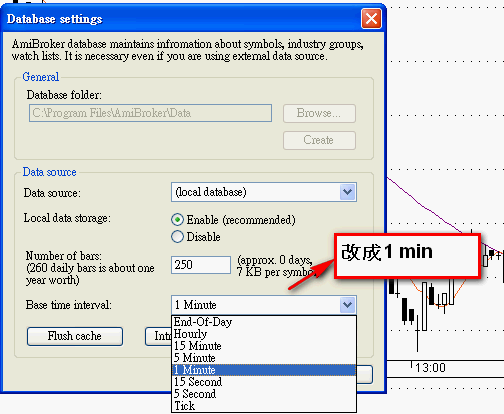The image size is (504, 414).
Task: Click the Create button
Action: pos(319,140)
